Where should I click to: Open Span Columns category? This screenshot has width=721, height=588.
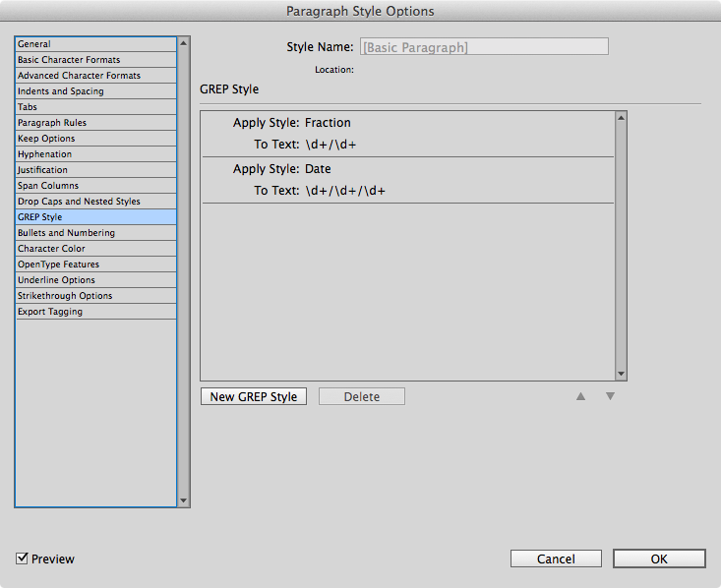coord(95,185)
